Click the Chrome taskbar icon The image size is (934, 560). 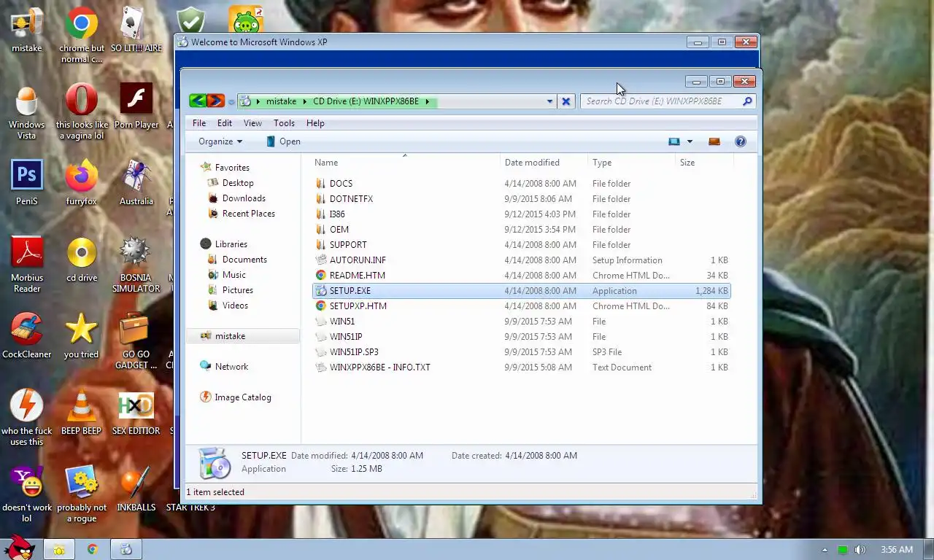[x=93, y=549]
